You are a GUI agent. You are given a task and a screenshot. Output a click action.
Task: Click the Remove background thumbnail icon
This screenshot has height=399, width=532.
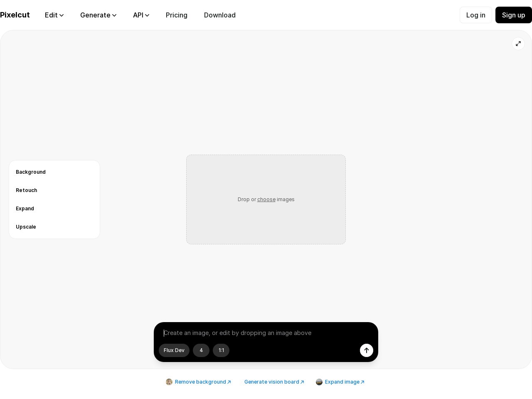169,382
